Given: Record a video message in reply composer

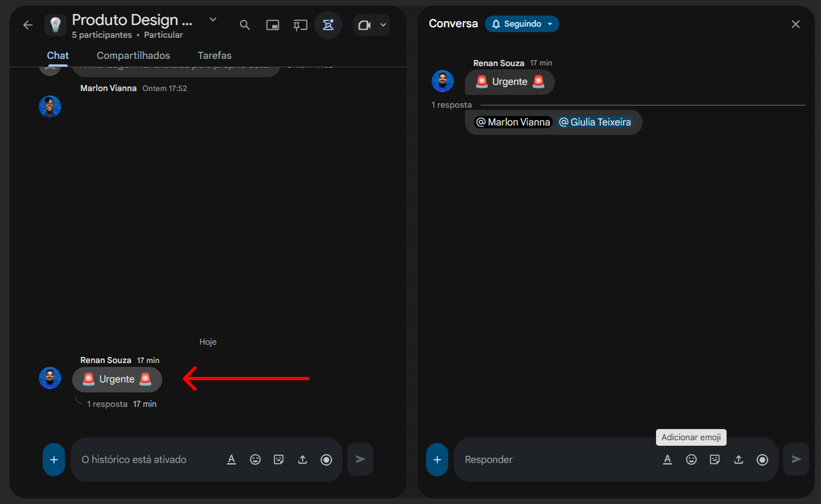Looking at the screenshot, I should (762, 460).
